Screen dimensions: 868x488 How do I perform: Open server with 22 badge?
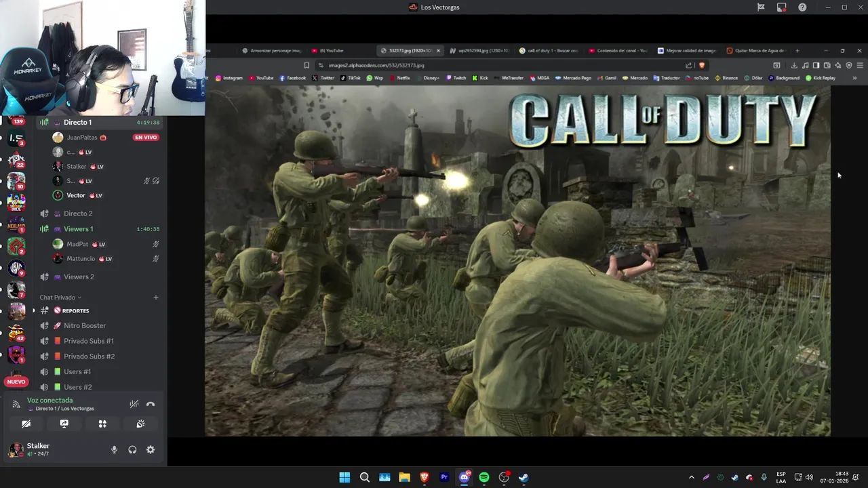click(x=16, y=160)
